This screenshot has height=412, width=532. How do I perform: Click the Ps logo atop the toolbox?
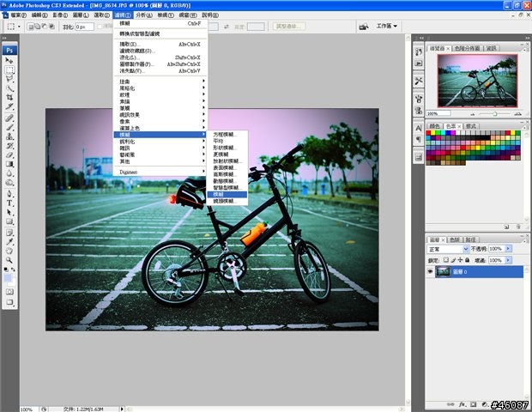[9, 51]
